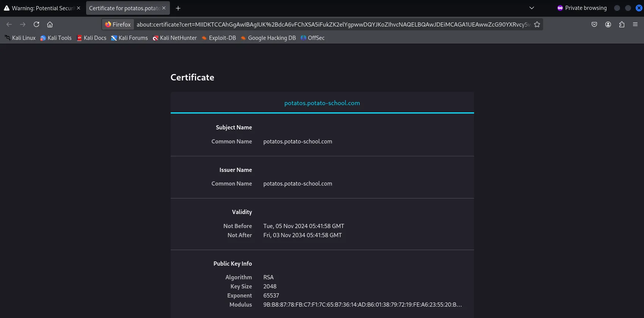Open Kali Docs bookmark
Viewport: 644px width, 318px height.
(91, 38)
